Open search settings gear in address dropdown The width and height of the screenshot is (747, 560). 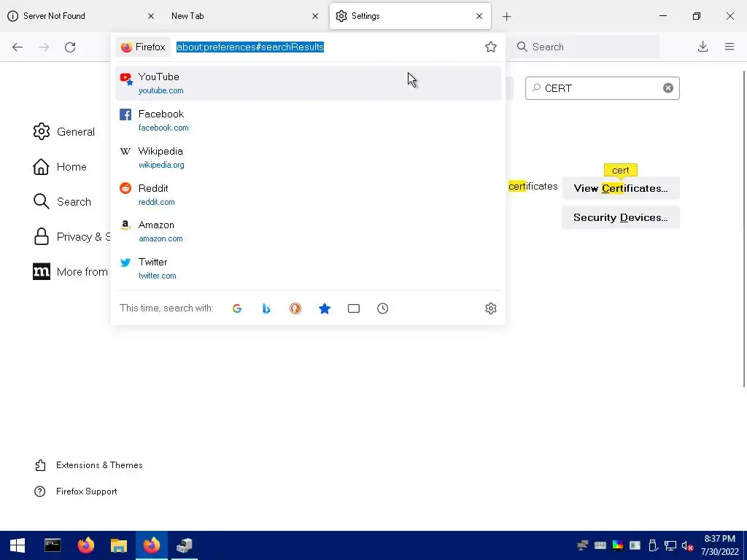pyautogui.click(x=491, y=308)
